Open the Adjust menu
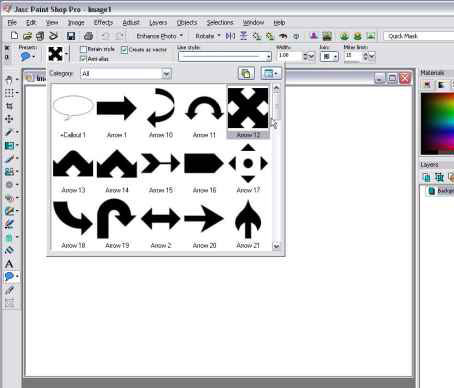The width and height of the screenshot is (454, 388). pos(131,23)
